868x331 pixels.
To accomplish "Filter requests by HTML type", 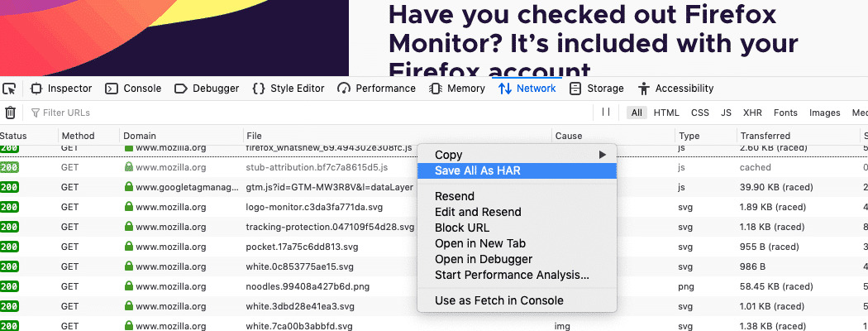I will point(666,113).
